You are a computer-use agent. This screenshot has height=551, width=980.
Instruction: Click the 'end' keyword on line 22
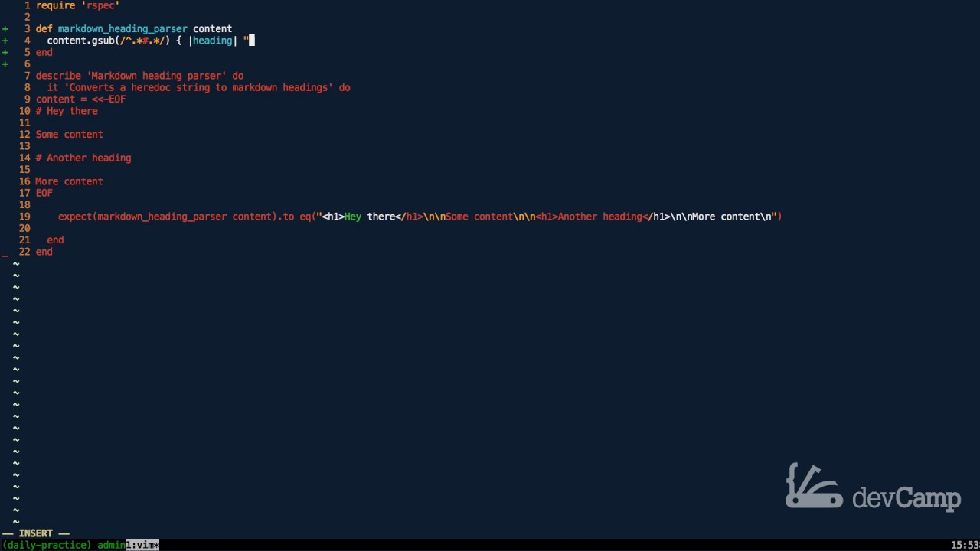click(44, 252)
